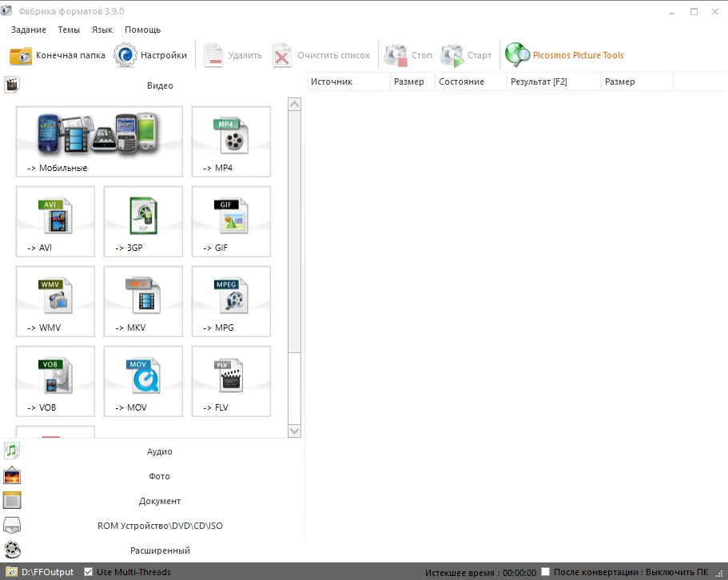Click the Состояние column header
728x580 pixels.
[471, 81]
